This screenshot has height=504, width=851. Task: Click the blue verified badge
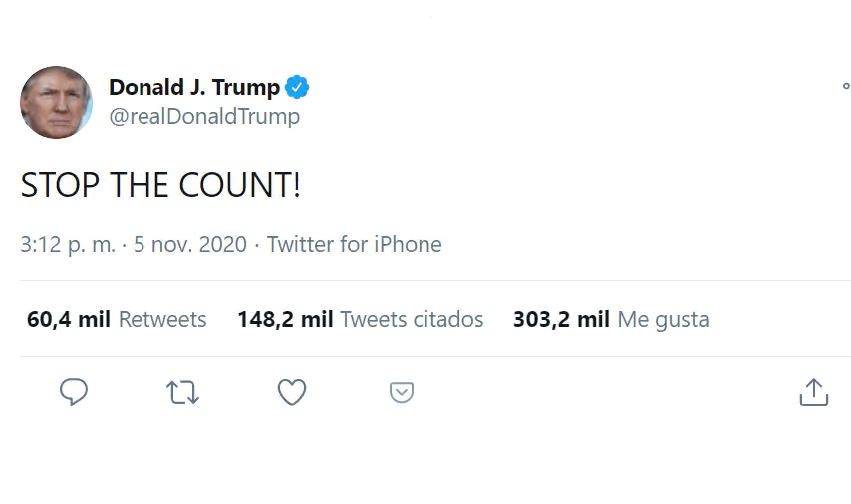coord(297,87)
